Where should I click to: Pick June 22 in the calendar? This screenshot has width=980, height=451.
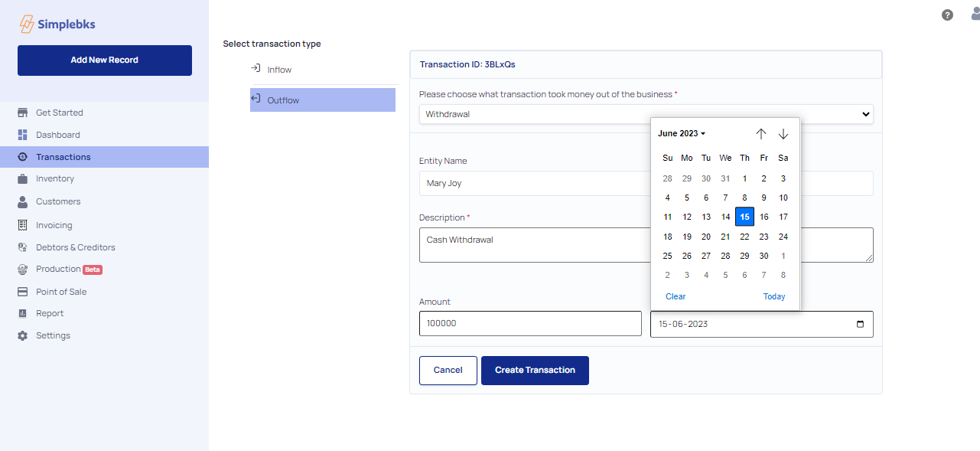pyautogui.click(x=744, y=237)
